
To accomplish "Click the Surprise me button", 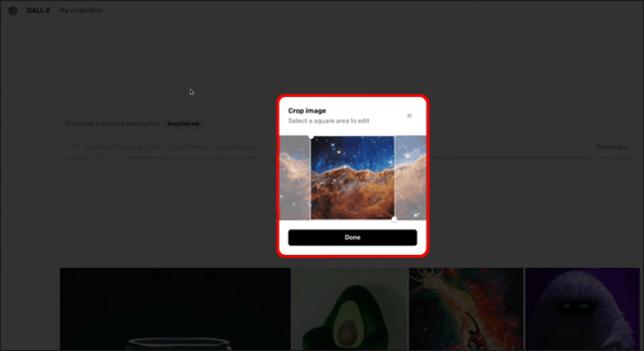I will pyautogui.click(x=183, y=124).
